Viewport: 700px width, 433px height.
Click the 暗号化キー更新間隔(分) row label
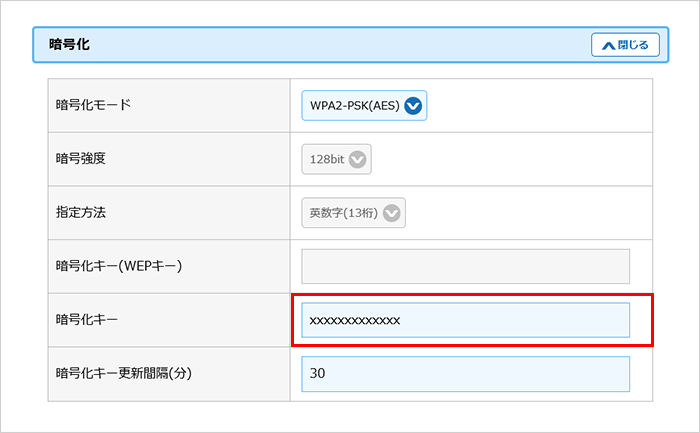coord(123,373)
